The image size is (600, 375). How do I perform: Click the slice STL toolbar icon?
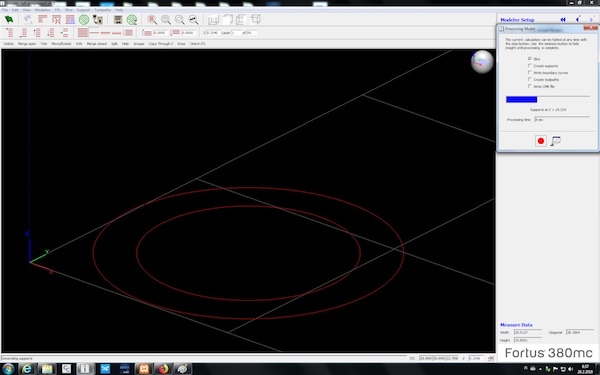pyautogui.click(x=42, y=19)
